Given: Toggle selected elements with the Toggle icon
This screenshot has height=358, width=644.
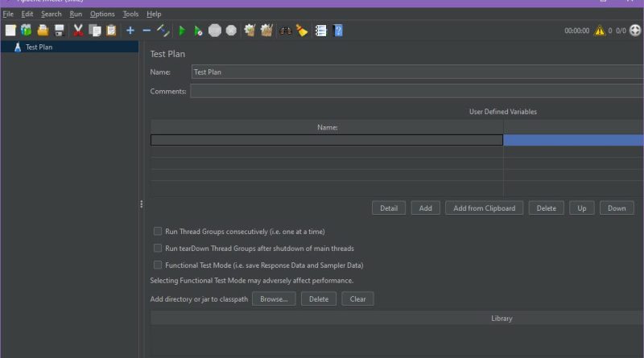Looking at the screenshot, I should click(x=163, y=31).
